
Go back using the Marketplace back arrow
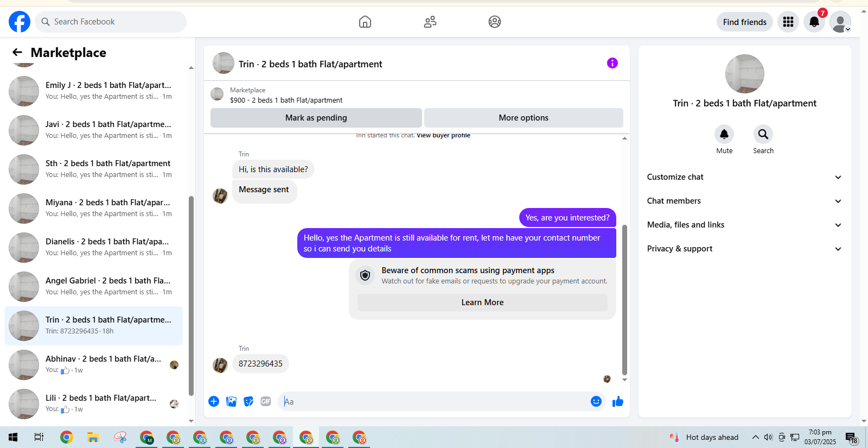point(17,52)
